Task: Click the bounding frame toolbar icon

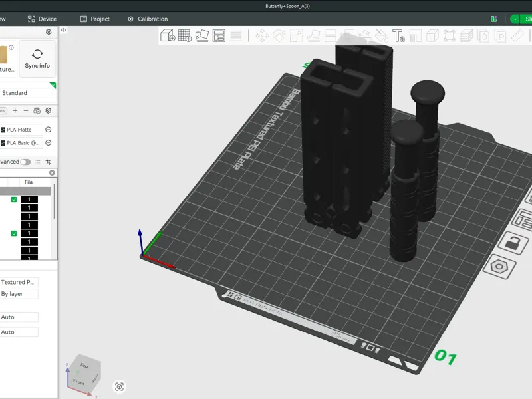Action: pyautogui.click(x=450, y=36)
